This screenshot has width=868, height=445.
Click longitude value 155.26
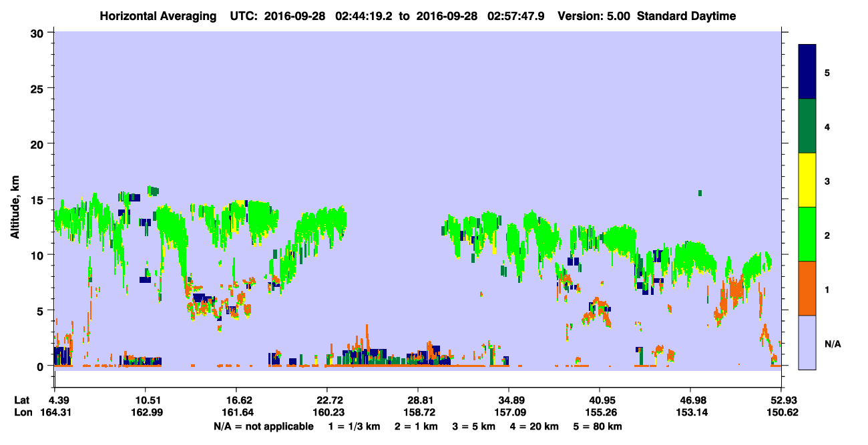600,412
